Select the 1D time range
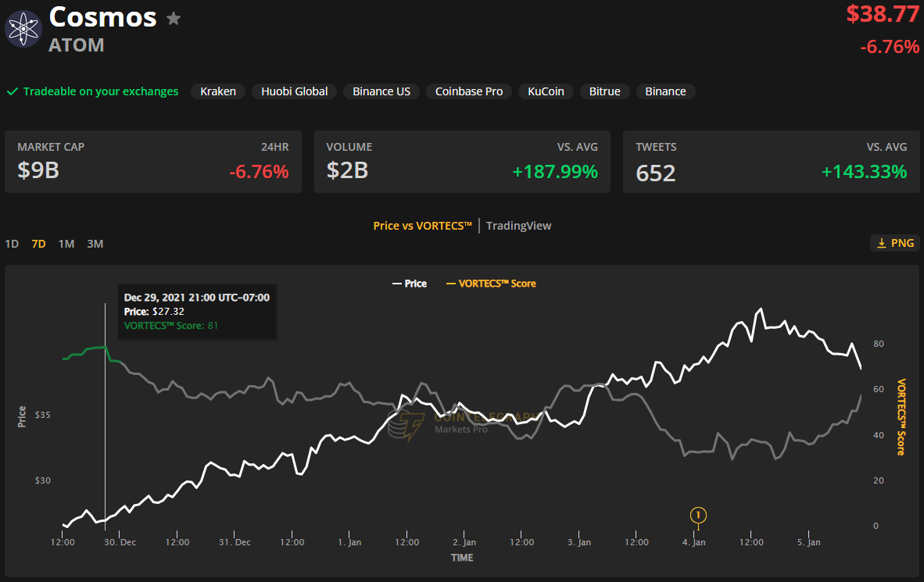Image resolution: width=924 pixels, height=582 pixels. (x=12, y=244)
